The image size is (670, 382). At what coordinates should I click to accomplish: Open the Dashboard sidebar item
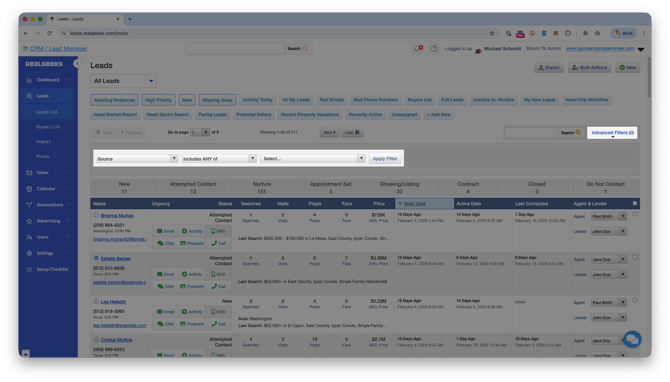48,80
